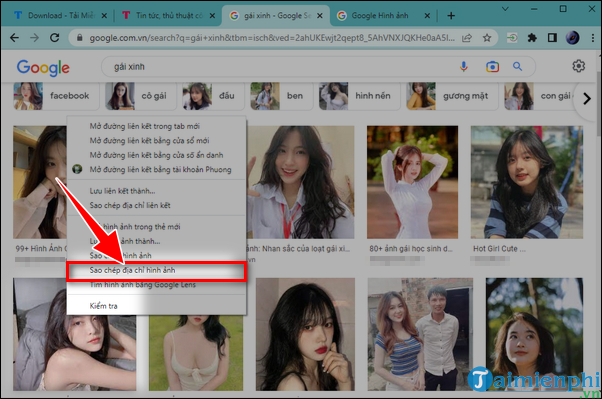
Task: Start voice search with the microphone
Action: point(464,66)
